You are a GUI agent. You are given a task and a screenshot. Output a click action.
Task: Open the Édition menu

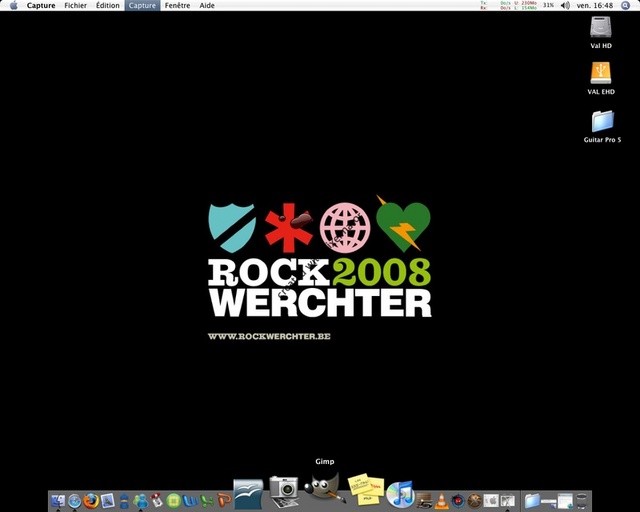click(108, 5)
